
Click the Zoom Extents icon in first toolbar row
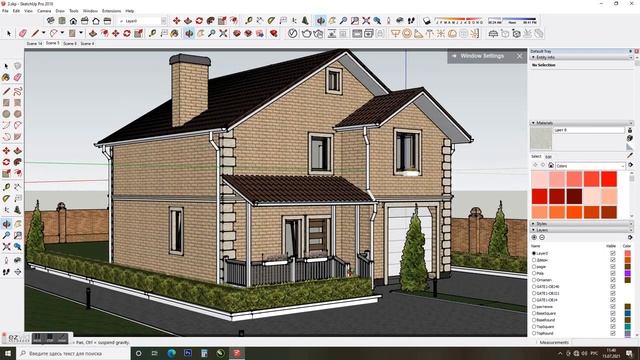tap(366, 20)
